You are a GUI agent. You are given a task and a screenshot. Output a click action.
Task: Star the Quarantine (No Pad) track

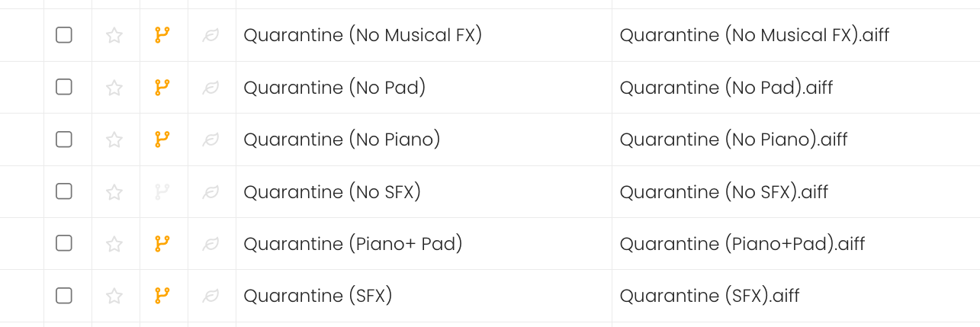[114, 88]
